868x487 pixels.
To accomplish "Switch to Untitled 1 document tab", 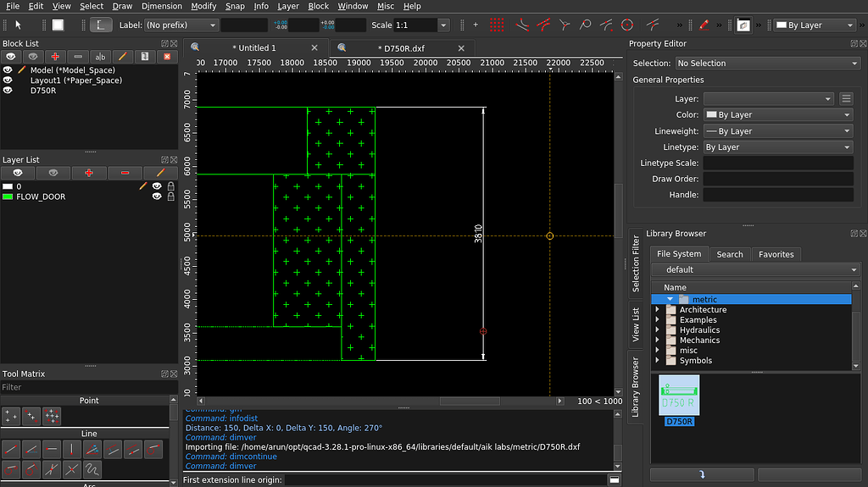I will [254, 48].
